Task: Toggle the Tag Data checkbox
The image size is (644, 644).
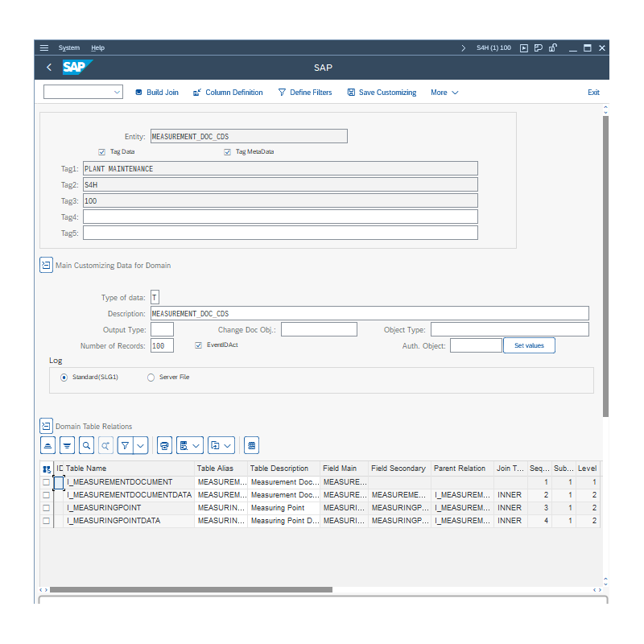Action: 101,151
